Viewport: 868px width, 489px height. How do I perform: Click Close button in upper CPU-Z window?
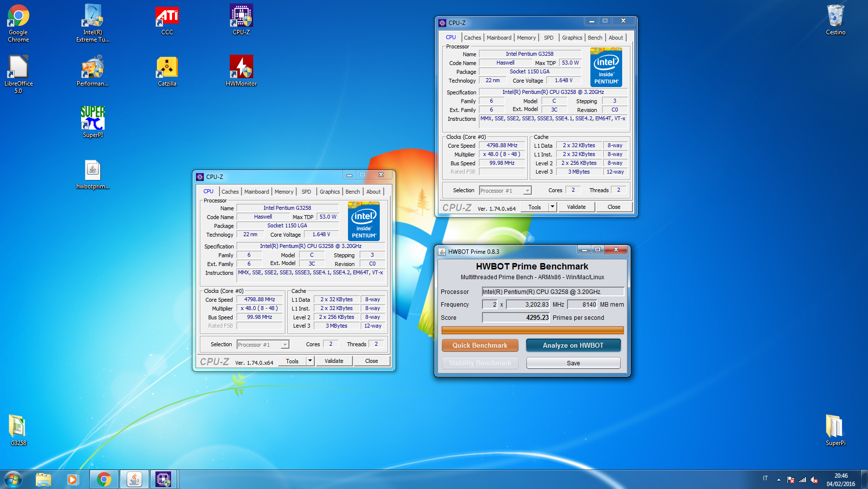coord(614,207)
